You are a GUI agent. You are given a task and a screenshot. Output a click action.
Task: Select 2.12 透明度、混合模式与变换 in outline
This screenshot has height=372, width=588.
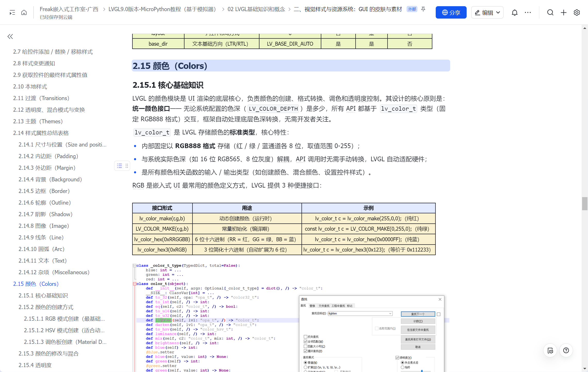[49, 110]
